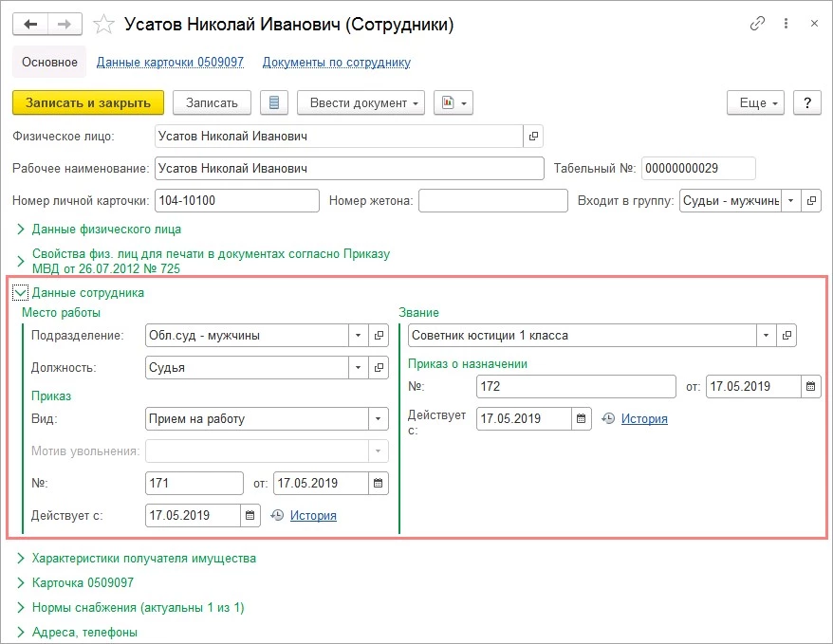Open the Должность dropdown list
The height and width of the screenshot is (644, 833).
click(358, 368)
